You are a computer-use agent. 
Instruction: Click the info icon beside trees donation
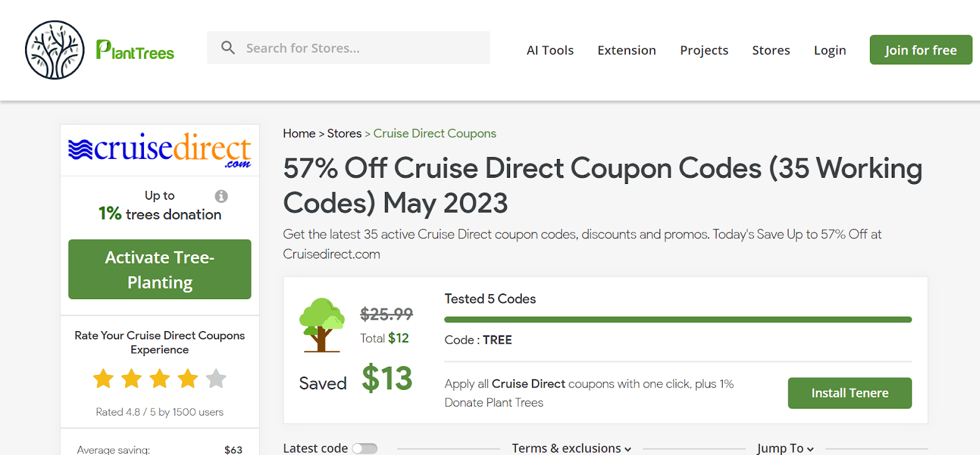[221, 197]
